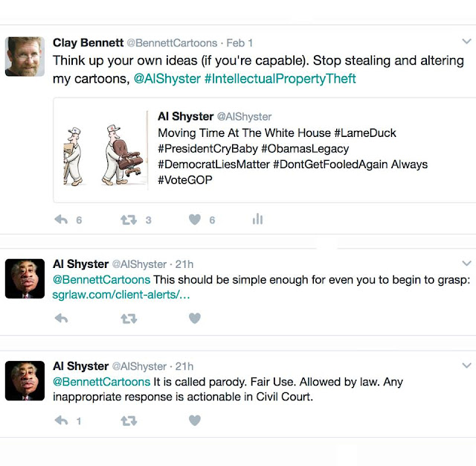View analytics bars on Clay Bennett's tweet
Image resolution: width=476 pixels, height=466 pixels.
(x=257, y=220)
